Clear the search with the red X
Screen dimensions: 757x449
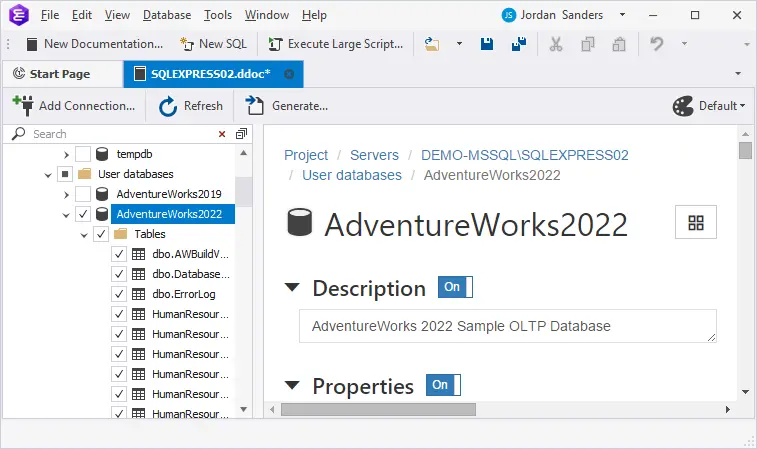[x=222, y=134]
